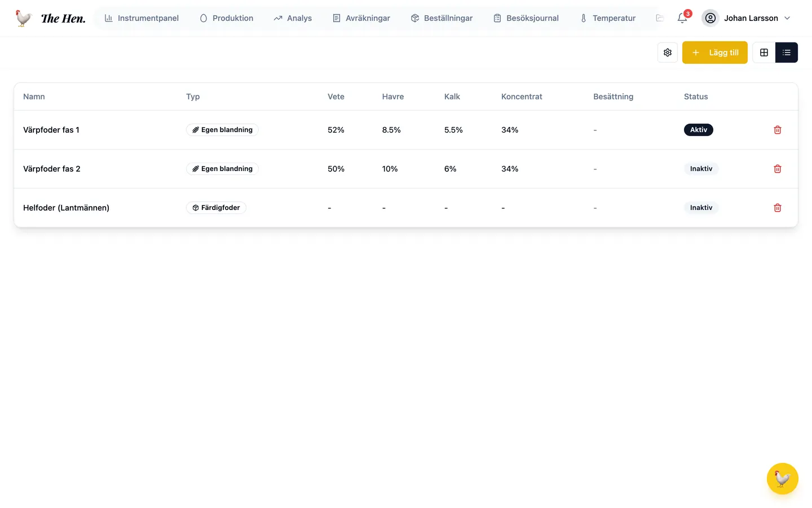Select the Värpfoder fas 2 name
The height and width of the screenshot is (508, 812).
(x=52, y=169)
